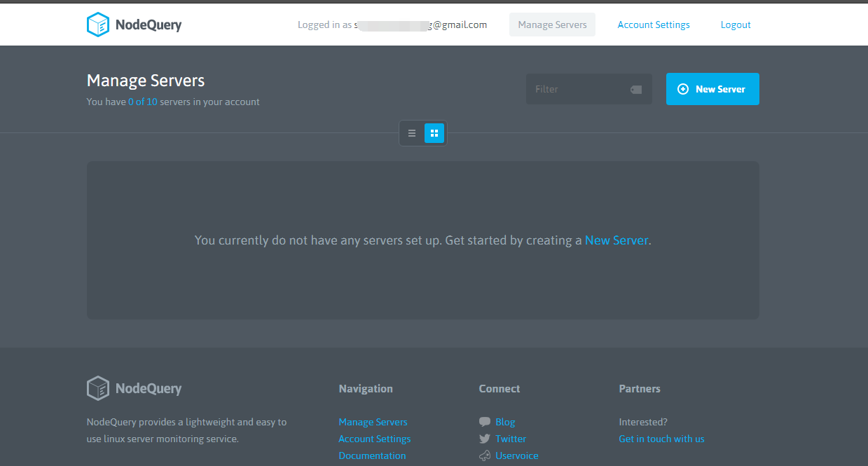Screen dimensions: 868x466
Task: Open footer Manage Servers link
Action: point(373,422)
